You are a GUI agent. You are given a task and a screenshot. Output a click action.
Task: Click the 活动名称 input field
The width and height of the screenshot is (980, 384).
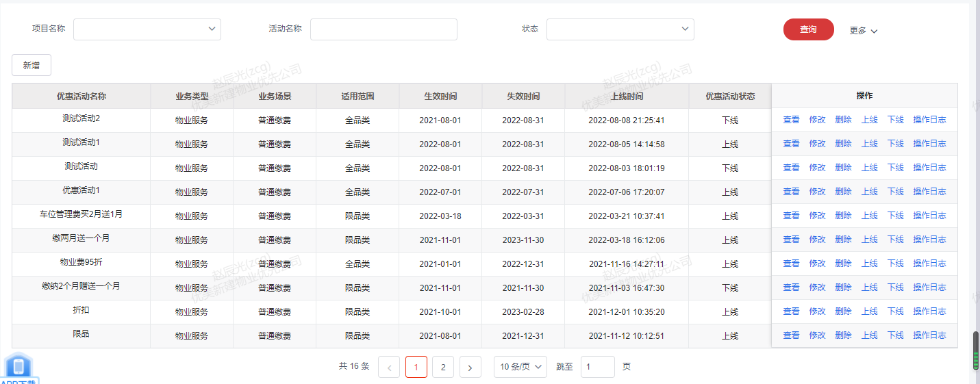point(384,29)
